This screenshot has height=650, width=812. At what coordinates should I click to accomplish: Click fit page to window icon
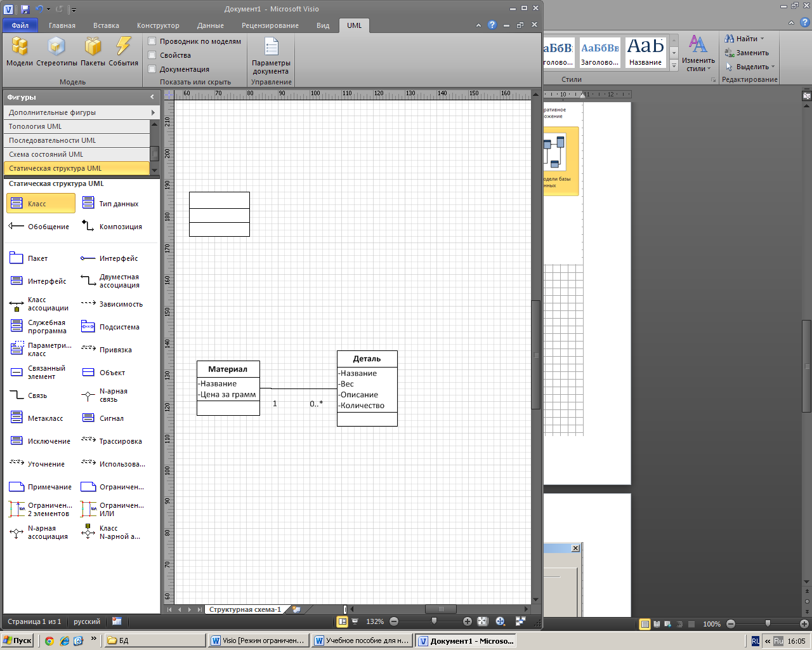(x=482, y=621)
